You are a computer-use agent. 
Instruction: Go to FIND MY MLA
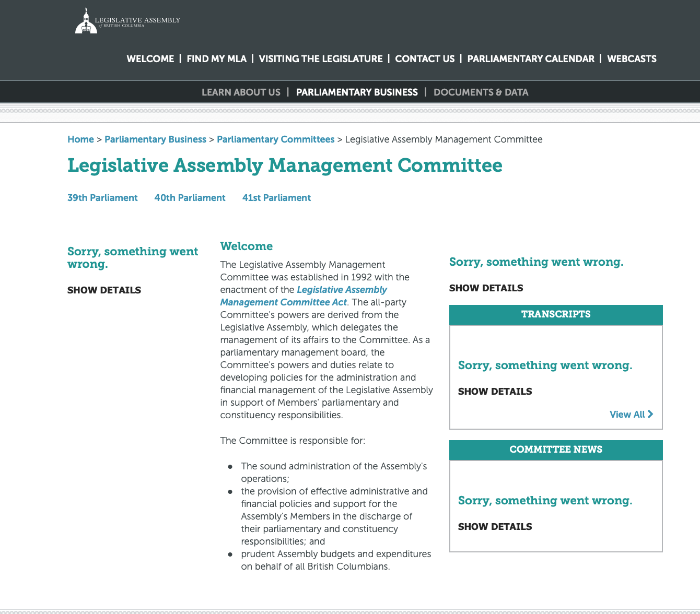point(216,58)
